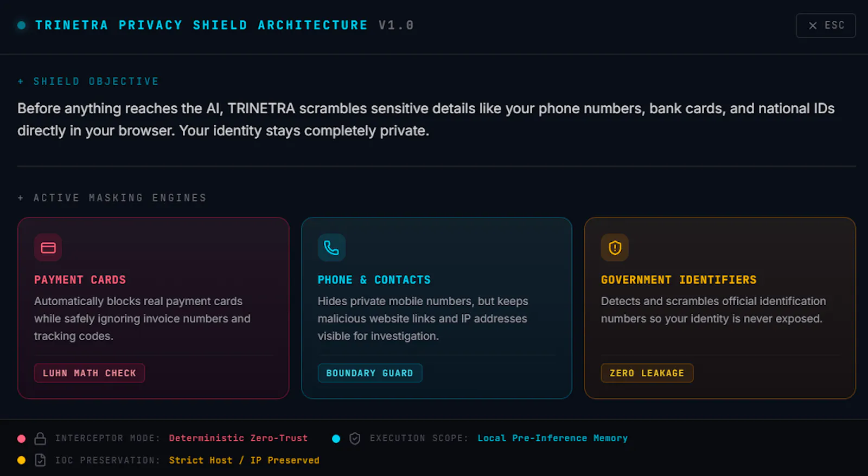The width and height of the screenshot is (868, 476).
Task: Click the government shield alert icon
Action: coord(615,248)
